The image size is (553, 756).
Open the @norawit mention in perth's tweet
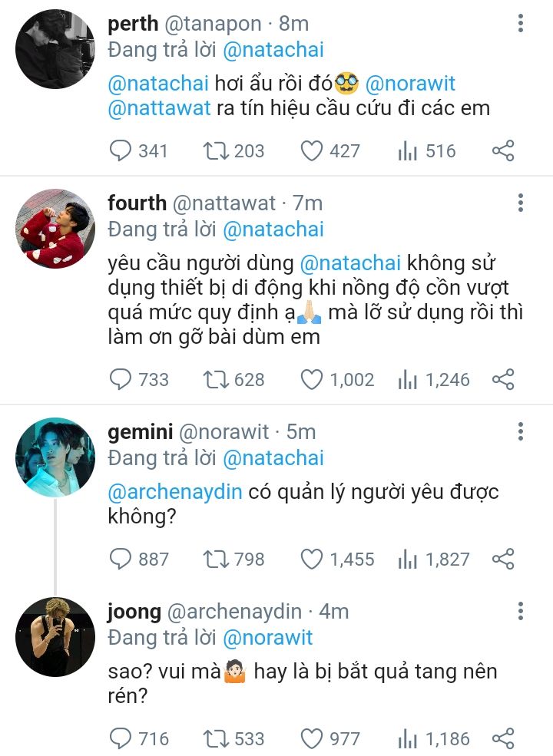click(410, 84)
